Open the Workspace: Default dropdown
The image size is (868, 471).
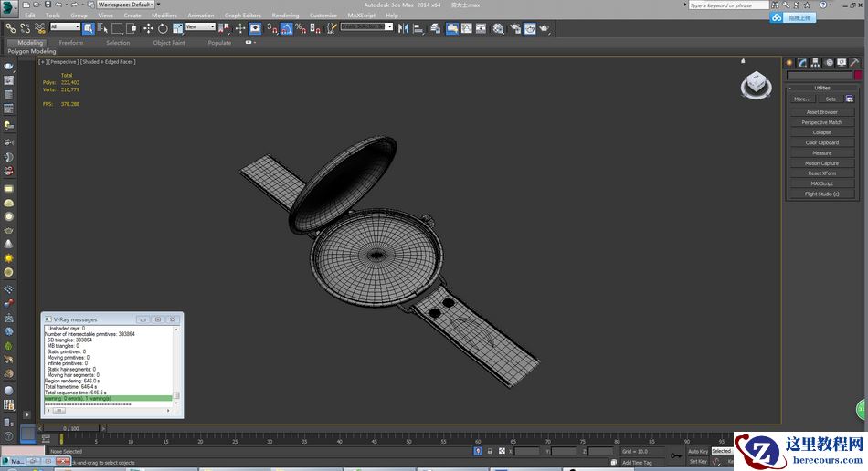point(127,5)
